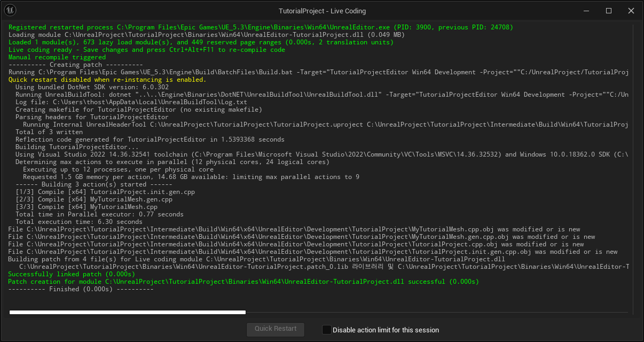Click the '---------- Creating patch ----------' line
644x342 pixels.
[x=76, y=65]
